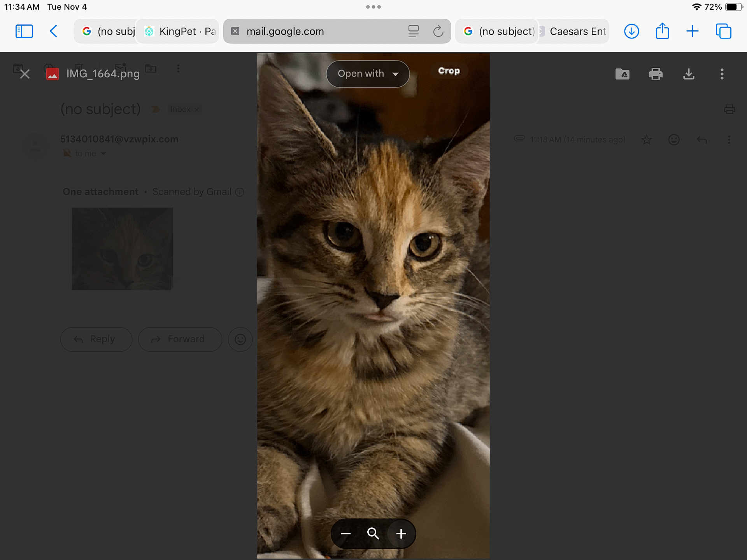This screenshot has height=560, width=747.
Task: Print the IMG_1664.png image
Action: pyautogui.click(x=655, y=74)
